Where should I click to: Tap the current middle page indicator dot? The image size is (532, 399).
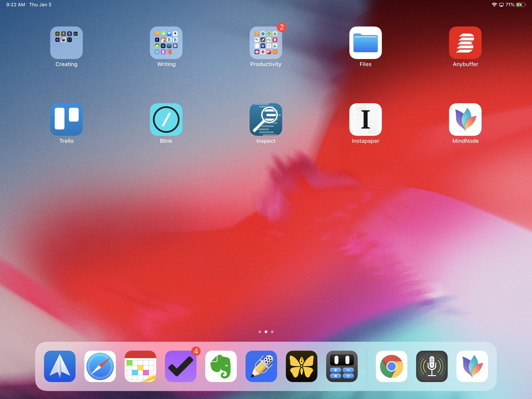(266, 332)
